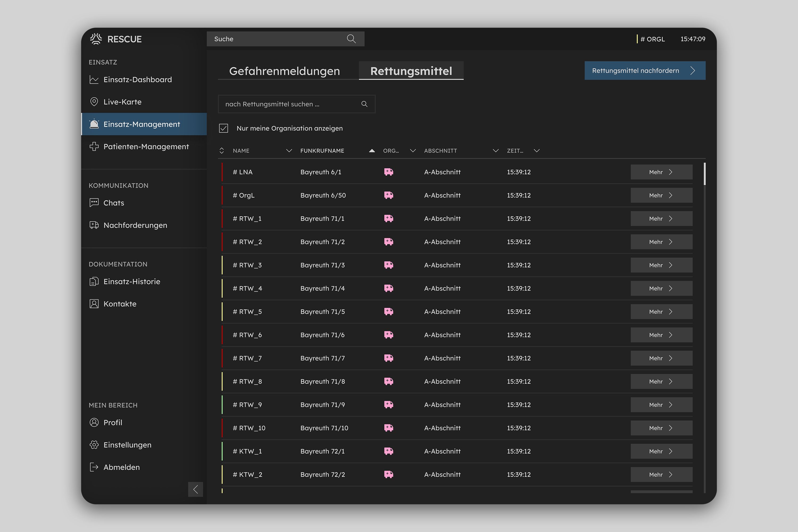Click the Einsatz-Historie documents icon

click(94, 282)
